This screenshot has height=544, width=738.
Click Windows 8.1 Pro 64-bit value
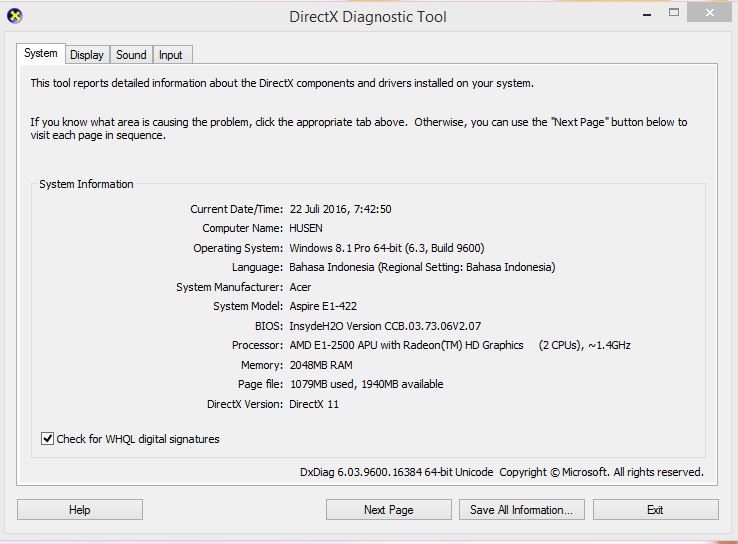387,248
